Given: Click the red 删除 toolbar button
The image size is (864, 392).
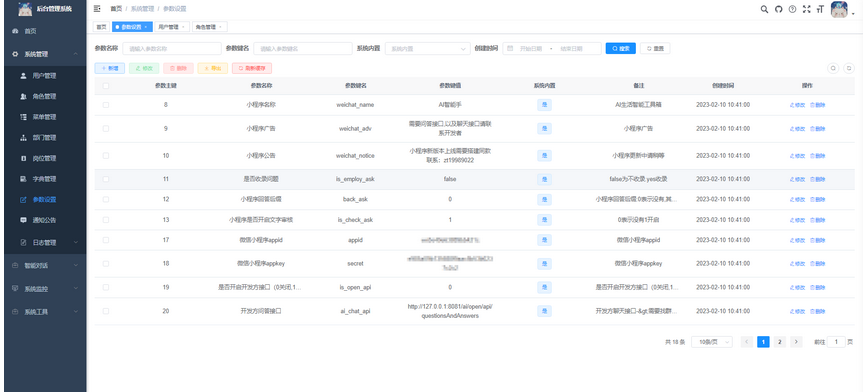Looking at the screenshot, I should point(179,68).
